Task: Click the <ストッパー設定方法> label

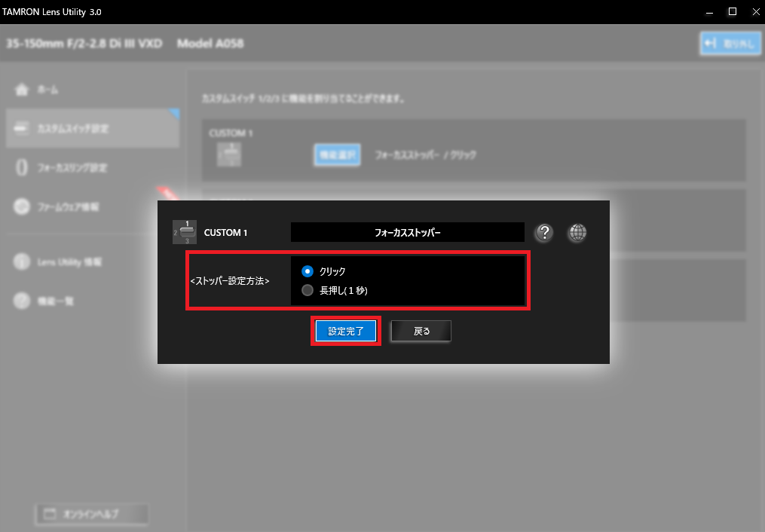Action: coord(230,281)
